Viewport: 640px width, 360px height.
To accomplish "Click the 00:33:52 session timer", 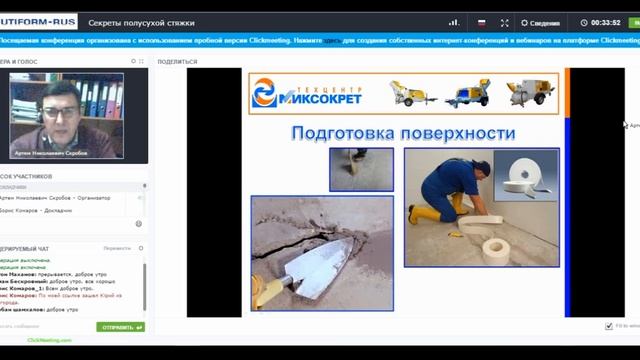I will [600, 23].
